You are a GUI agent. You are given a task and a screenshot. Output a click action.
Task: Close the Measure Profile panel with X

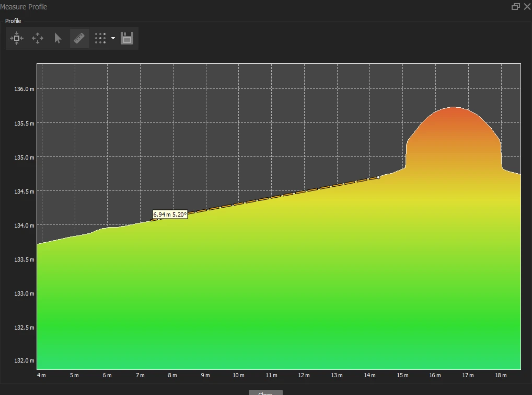(x=526, y=7)
